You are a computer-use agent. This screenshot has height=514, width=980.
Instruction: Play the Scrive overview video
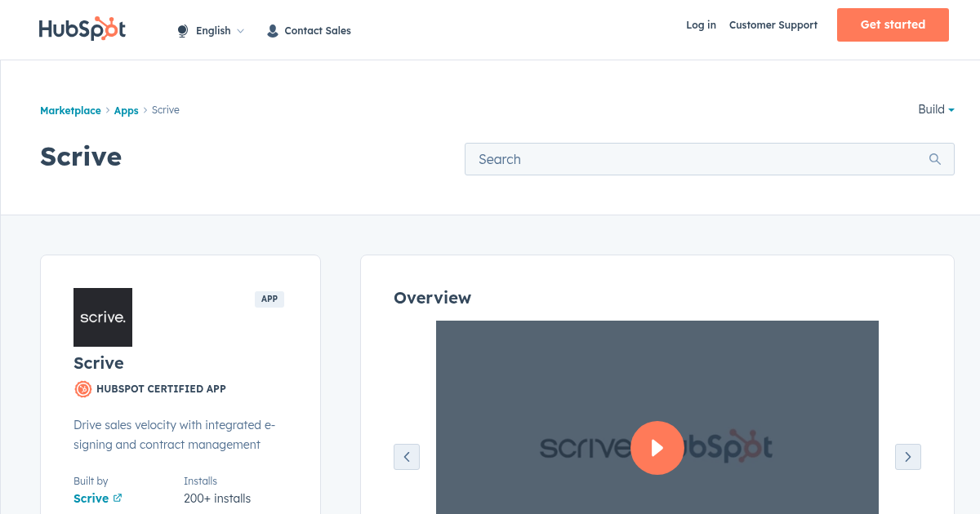[x=657, y=448]
